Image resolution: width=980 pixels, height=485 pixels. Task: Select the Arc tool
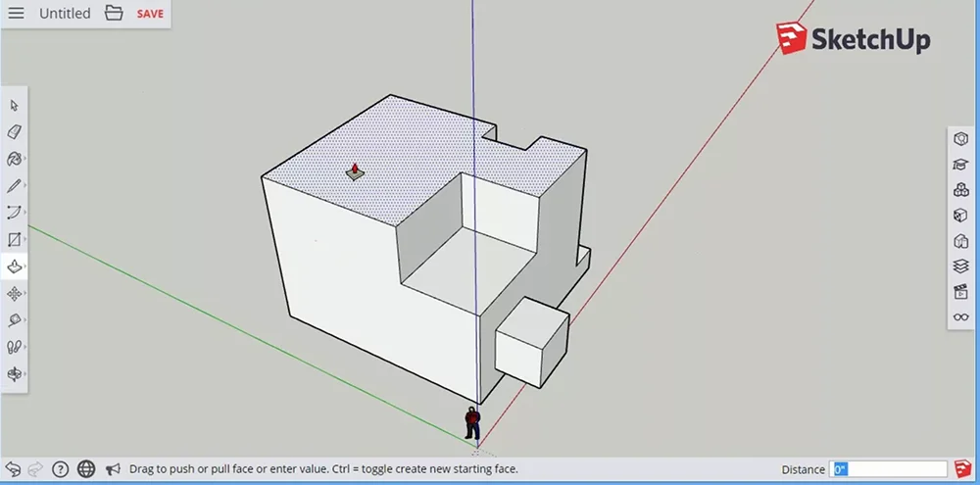tap(14, 212)
